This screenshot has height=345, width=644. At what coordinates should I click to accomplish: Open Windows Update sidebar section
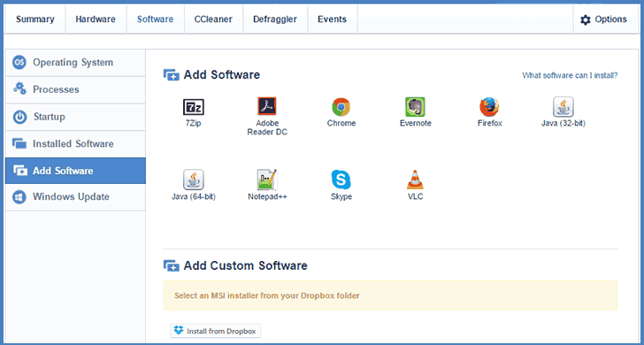coord(75,196)
